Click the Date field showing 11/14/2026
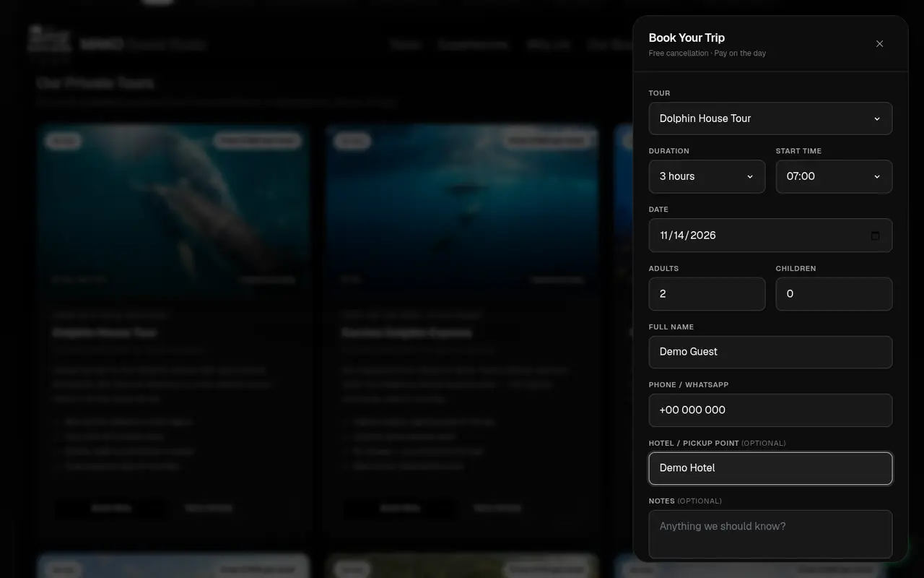Screen dimensions: 924x578 click(x=770, y=236)
